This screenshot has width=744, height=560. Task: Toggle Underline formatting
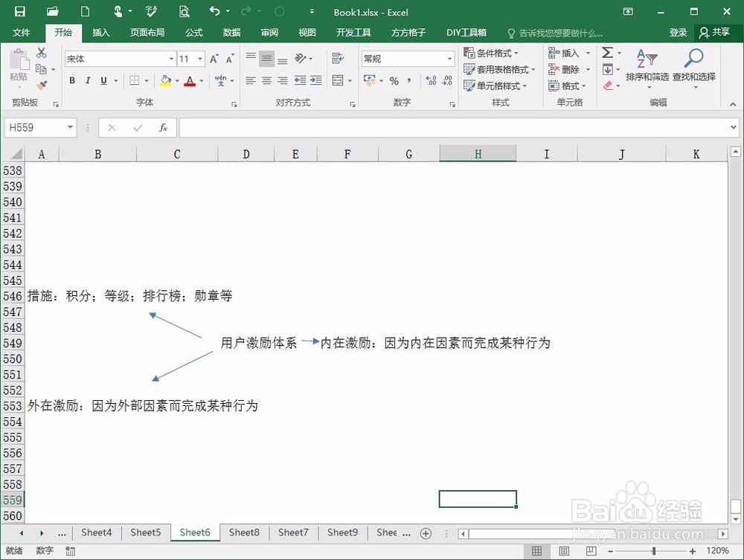[103, 80]
